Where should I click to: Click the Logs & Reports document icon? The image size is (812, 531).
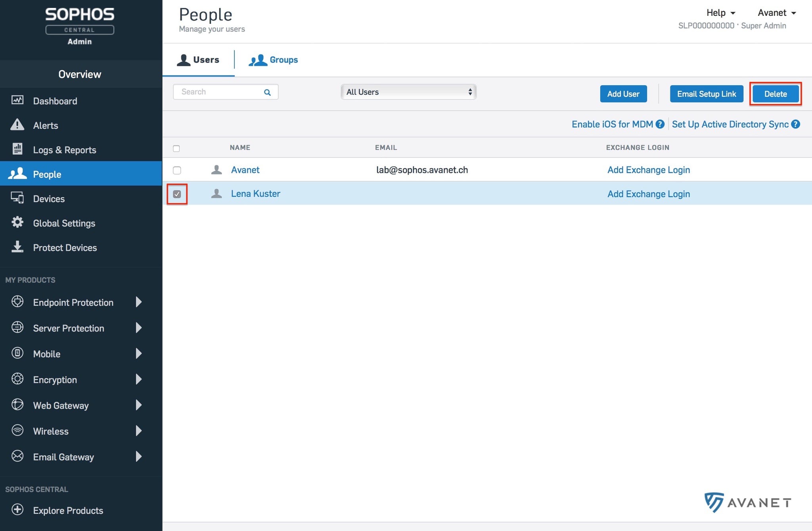coord(17,149)
